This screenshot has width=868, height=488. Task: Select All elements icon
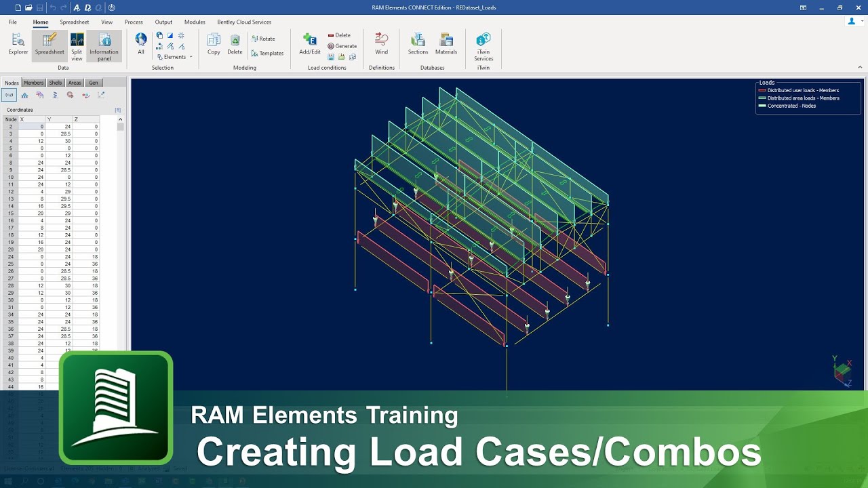click(141, 43)
